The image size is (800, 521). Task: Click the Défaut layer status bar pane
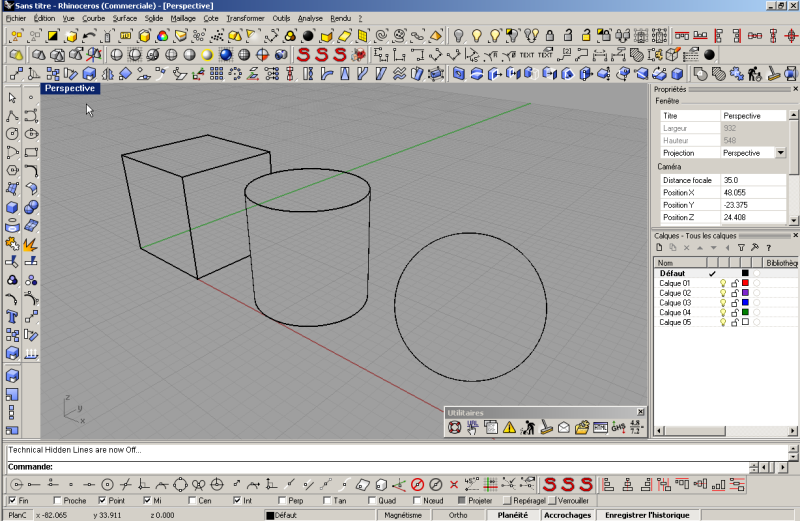(320, 515)
